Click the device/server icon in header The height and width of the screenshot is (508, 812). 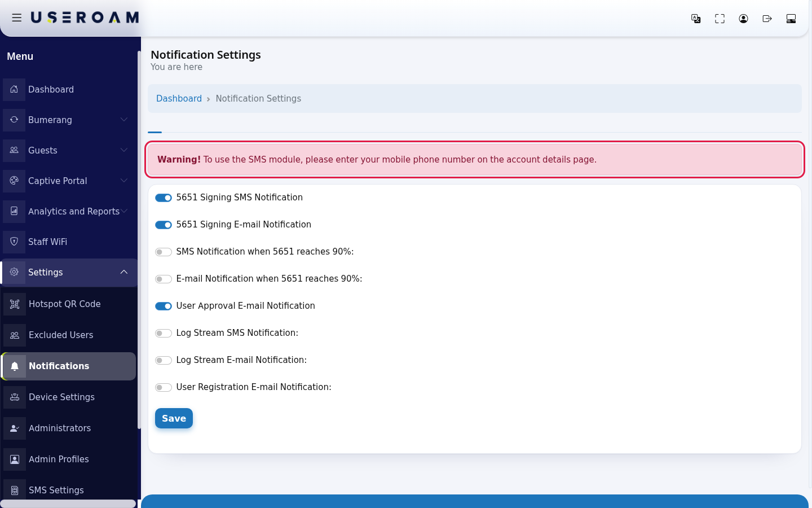click(791, 19)
